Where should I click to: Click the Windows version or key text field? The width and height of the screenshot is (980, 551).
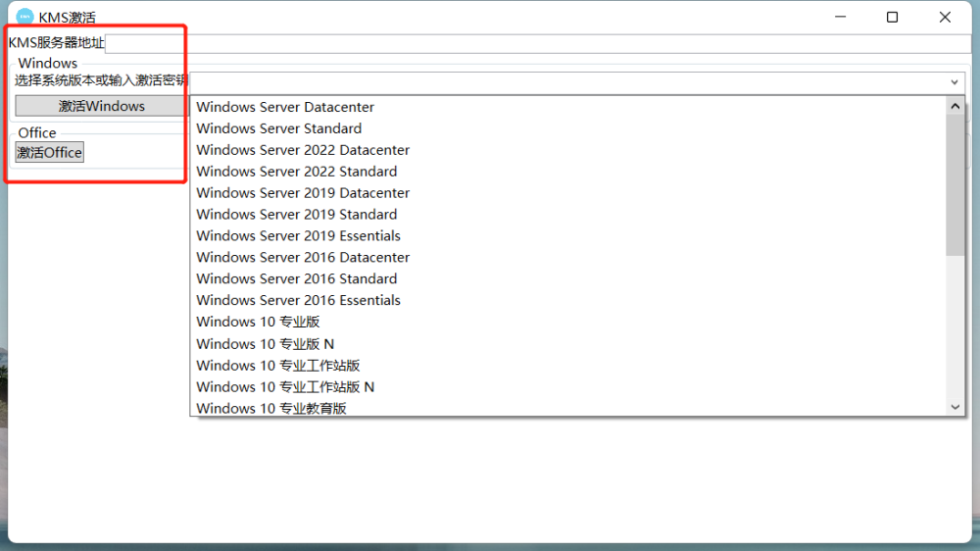(x=567, y=82)
